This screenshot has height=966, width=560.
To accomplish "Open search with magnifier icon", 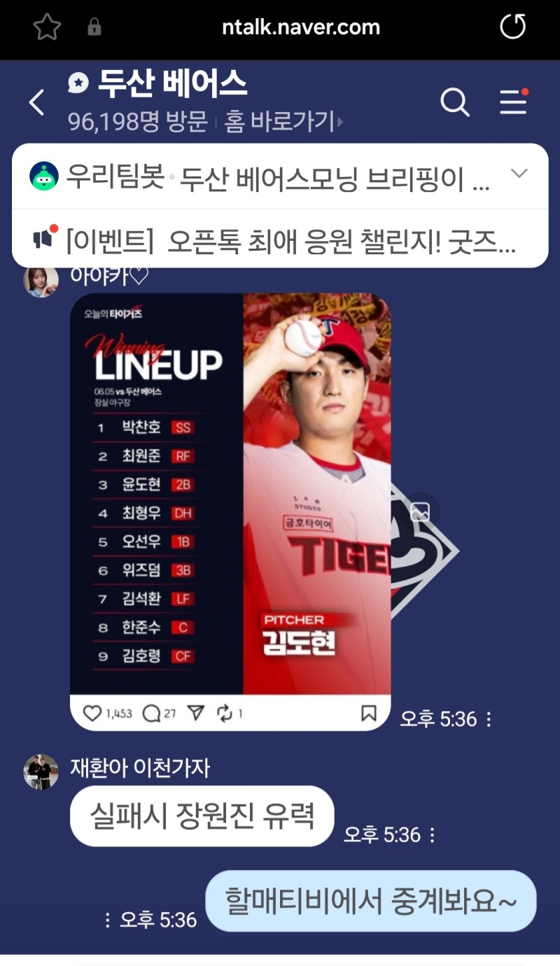I will click(455, 103).
